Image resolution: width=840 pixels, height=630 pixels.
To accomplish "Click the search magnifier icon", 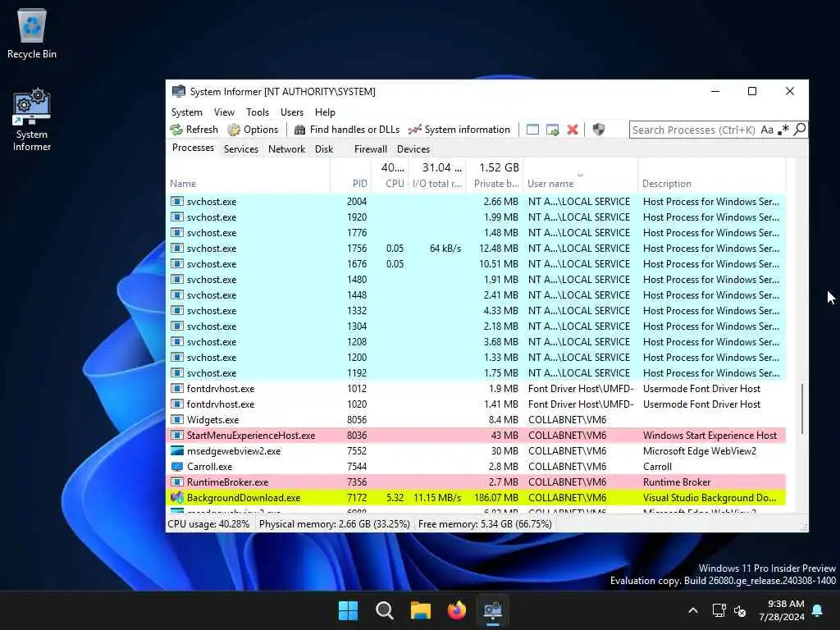I will pos(799,130).
